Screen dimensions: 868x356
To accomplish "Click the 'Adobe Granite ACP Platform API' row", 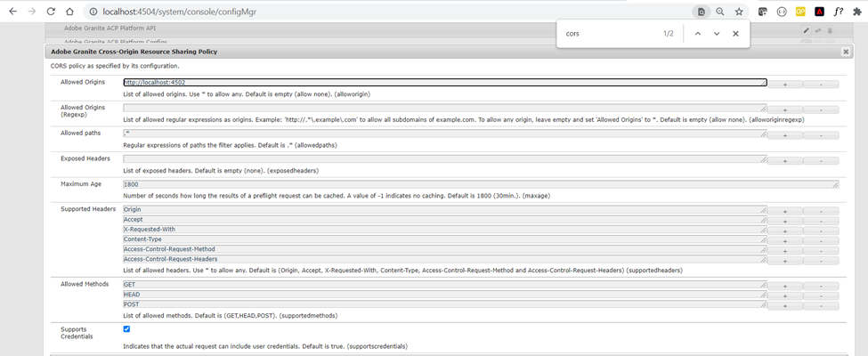I will [447, 28].
